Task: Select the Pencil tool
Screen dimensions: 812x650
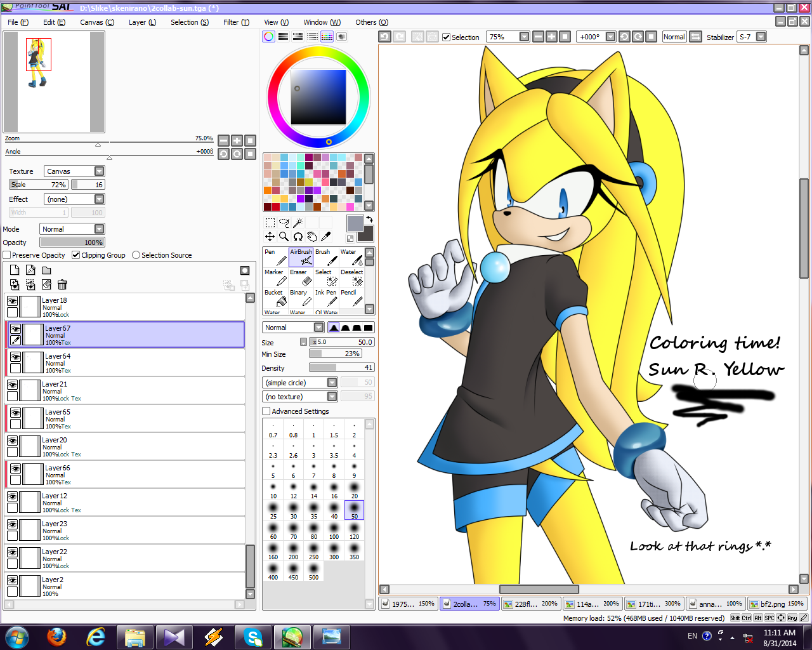Action: pyautogui.click(x=351, y=298)
